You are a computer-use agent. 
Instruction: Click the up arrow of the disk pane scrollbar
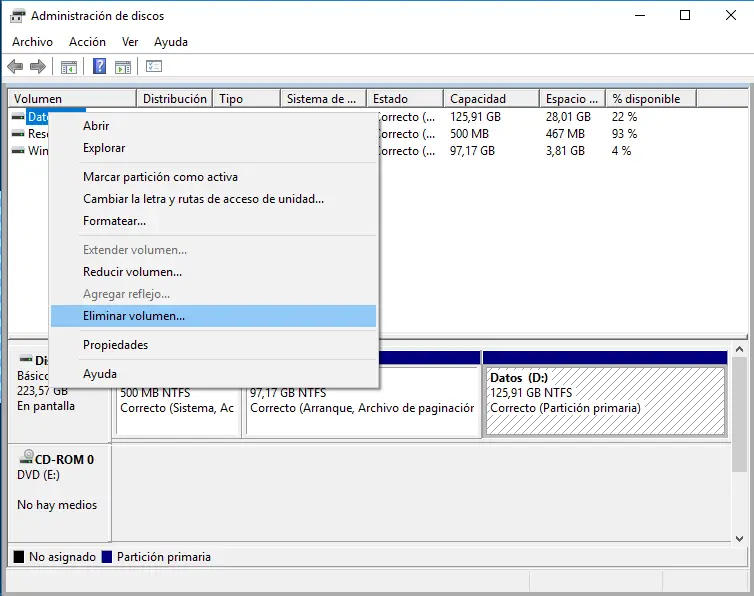(x=740, y=349)
